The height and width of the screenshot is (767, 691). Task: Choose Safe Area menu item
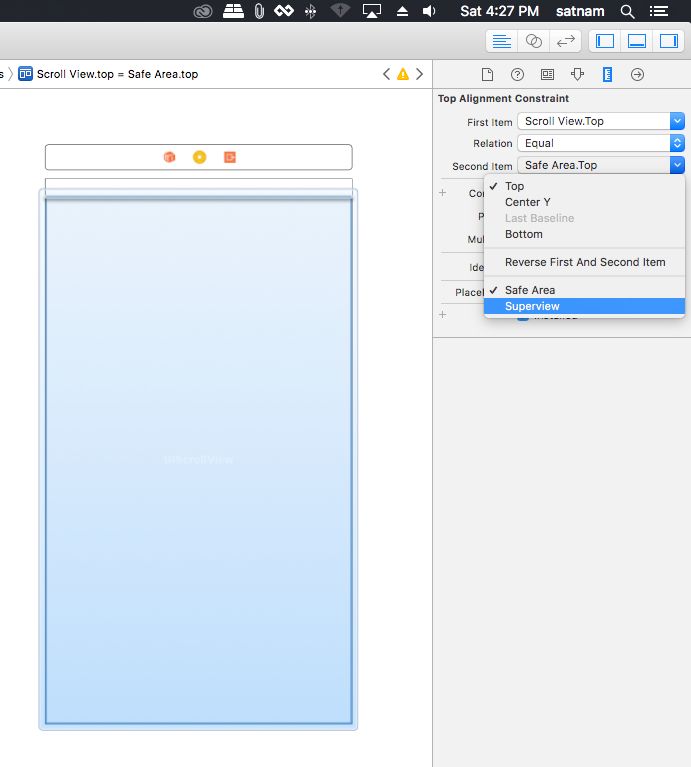coord(584,290)
